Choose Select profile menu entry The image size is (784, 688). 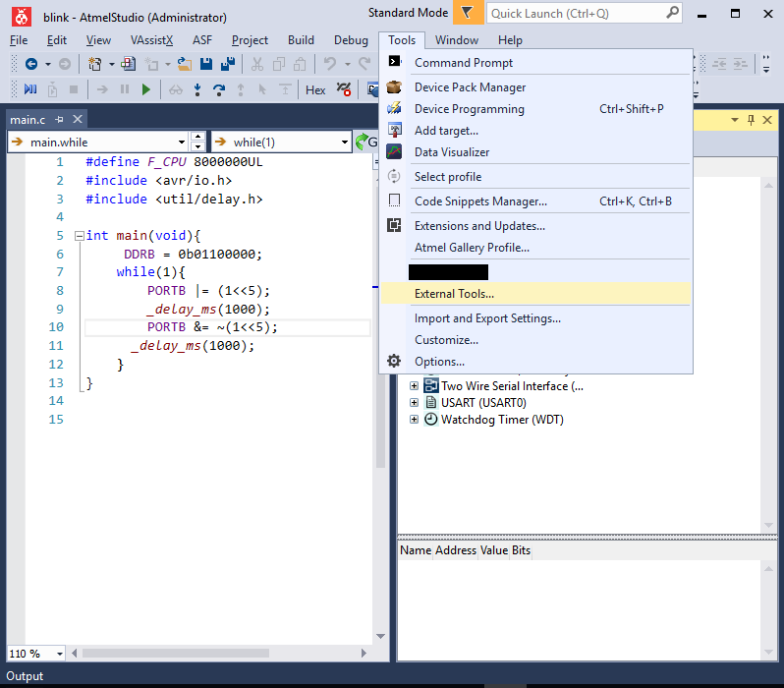click(535, 177)
